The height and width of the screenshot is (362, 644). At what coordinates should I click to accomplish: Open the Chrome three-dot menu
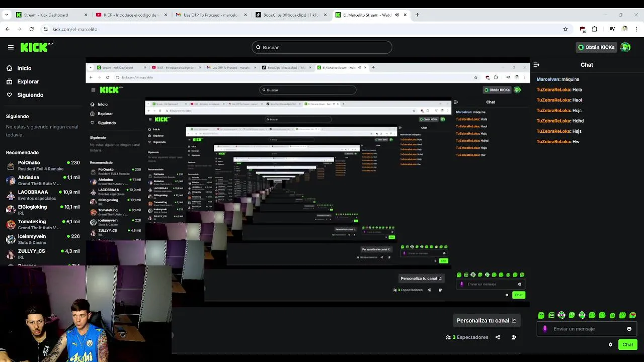[637, 29]
